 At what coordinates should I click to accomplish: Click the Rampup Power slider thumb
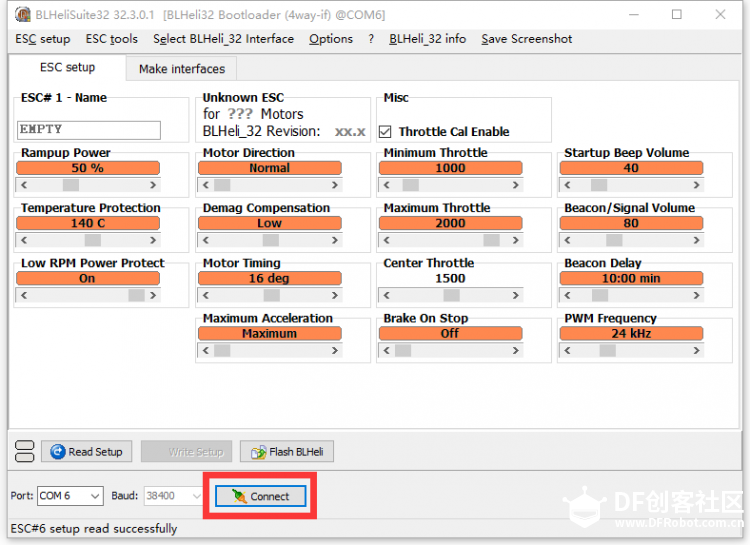click(71, 185)
